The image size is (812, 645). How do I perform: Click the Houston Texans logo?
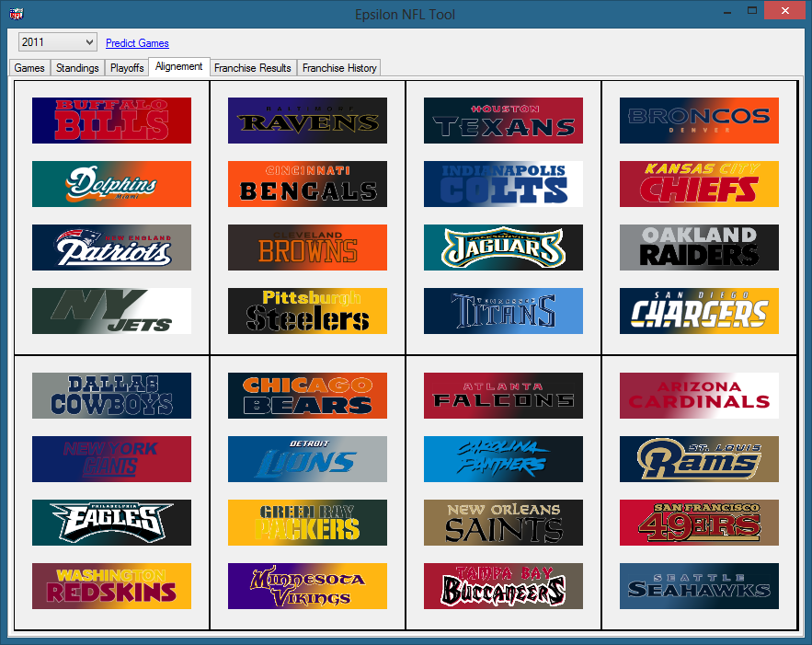point(503,121)
